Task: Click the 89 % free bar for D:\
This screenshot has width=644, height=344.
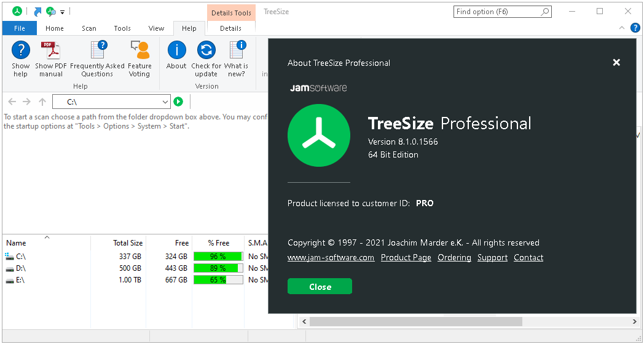Action: pyautogui.click(x=218, y=268)
